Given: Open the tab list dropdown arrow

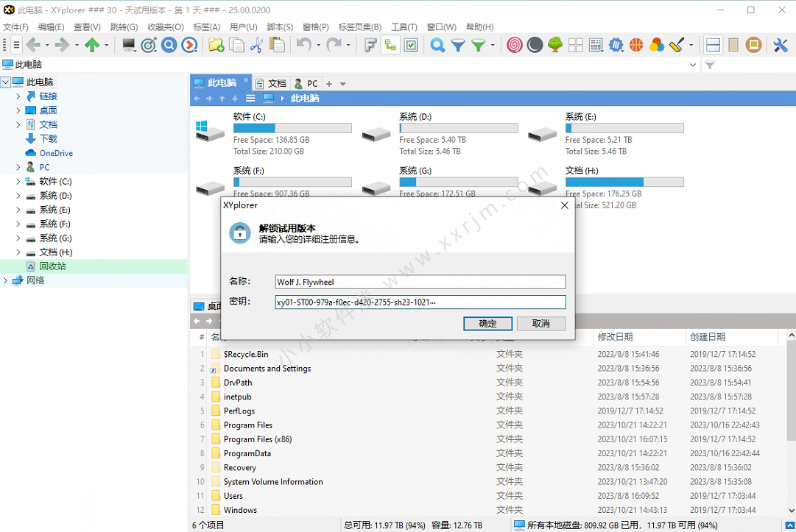Looking at the screenshot, I should 342,84.
